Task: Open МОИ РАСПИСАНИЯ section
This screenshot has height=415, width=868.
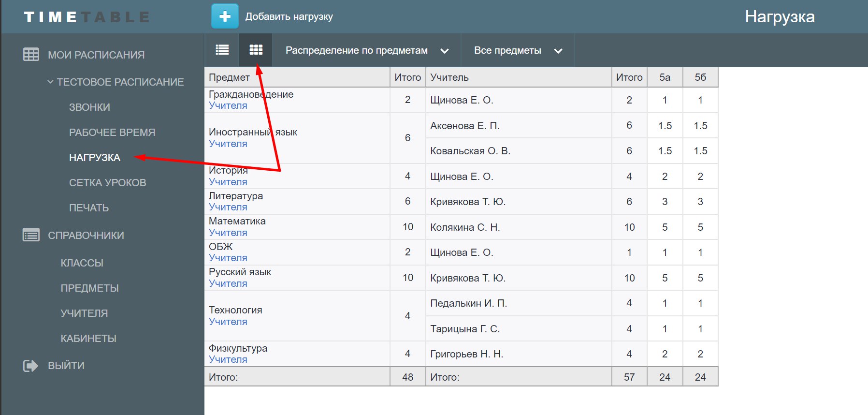Action: [x=96, y=55]
